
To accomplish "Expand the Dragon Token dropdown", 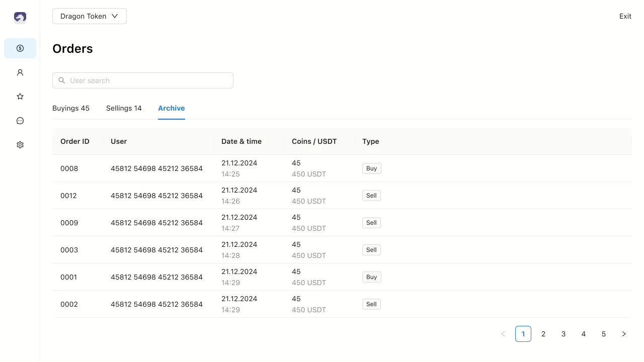I will pos(90,16).
